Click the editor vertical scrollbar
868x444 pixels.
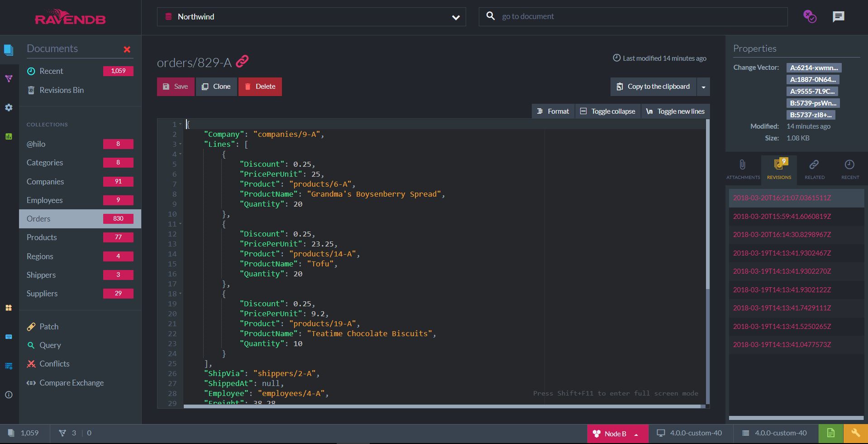(x=708, y=204)
